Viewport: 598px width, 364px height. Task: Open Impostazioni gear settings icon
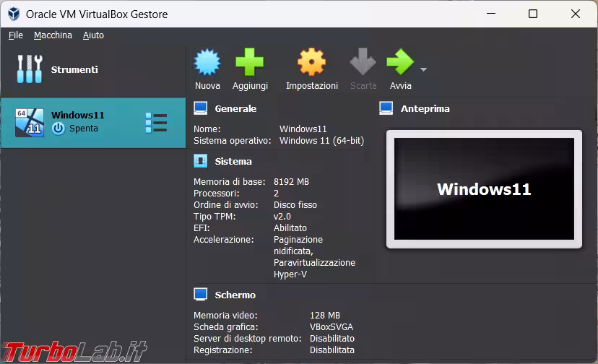click(x=311, y=63)
